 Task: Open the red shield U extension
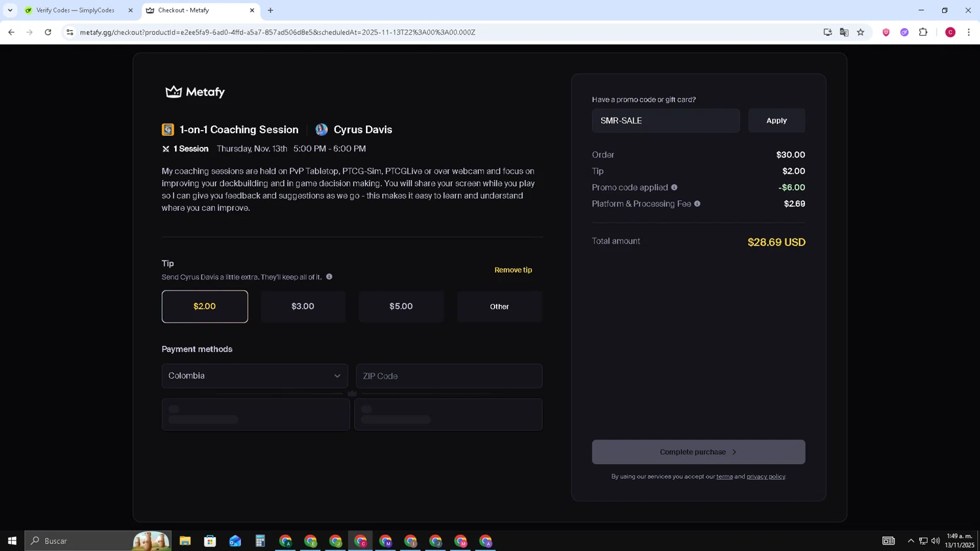(x=886, y=32)
